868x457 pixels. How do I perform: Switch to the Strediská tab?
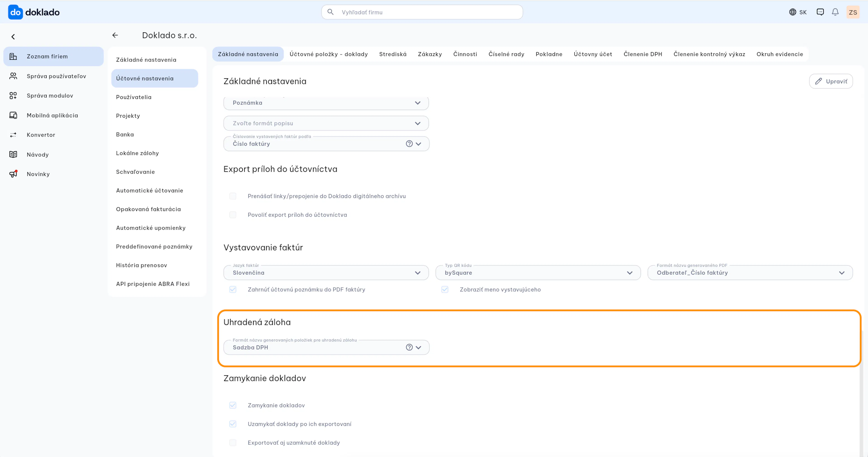coord(393,54)
